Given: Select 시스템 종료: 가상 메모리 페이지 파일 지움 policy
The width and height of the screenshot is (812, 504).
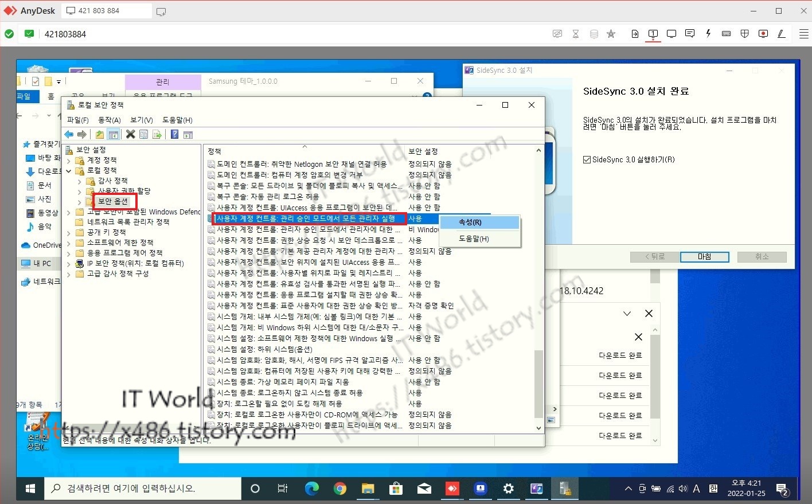Looking at the screenshot, I should [283, 382].
